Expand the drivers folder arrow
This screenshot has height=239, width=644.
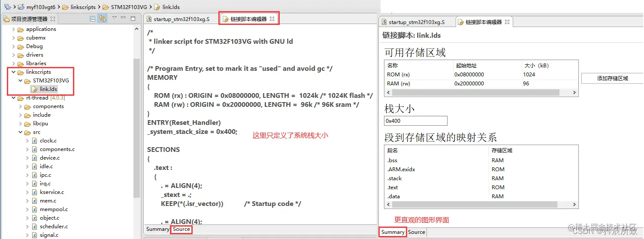coord(13,55)
